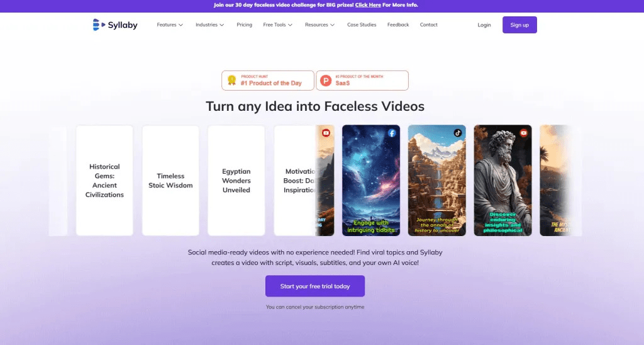
Task: Go to the Pricing page
Action: pyautogui.click(x=245, y=25)
